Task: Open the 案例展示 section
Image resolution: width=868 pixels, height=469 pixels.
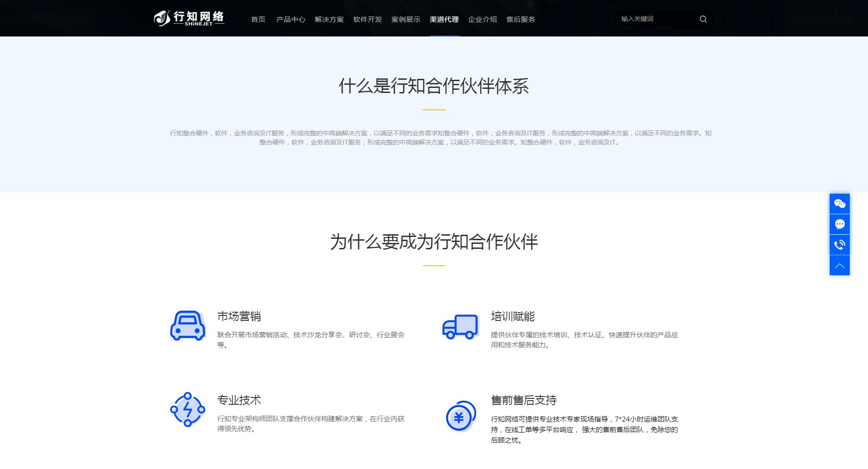Action: point(405,20)
